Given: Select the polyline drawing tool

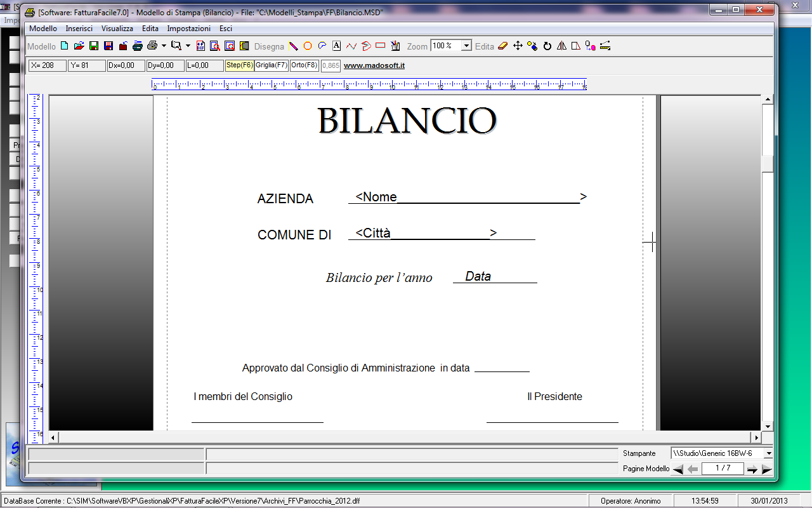Looking at the screenshot, I should coord(351,46).
